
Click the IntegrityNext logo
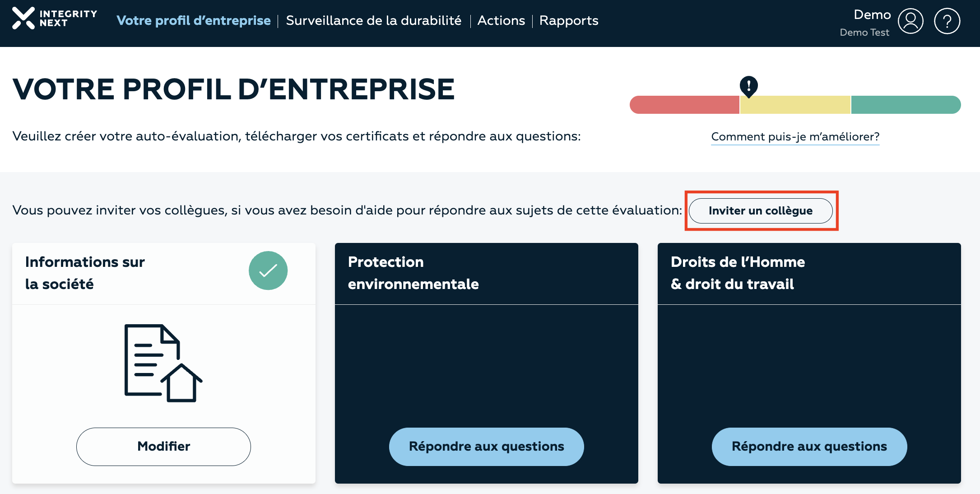pyautogui.click(x=54, y=19)
